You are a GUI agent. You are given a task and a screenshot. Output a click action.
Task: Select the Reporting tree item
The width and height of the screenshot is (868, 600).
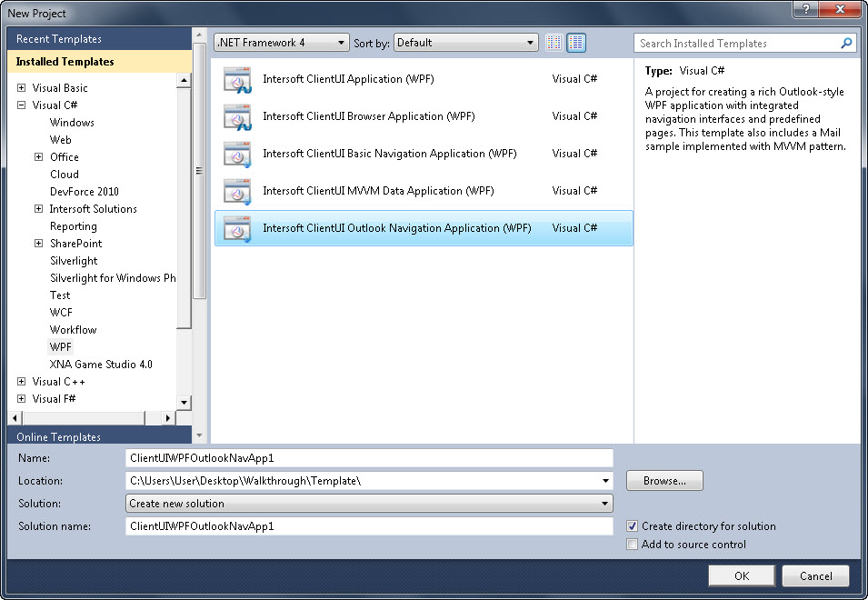pos(73,225)
